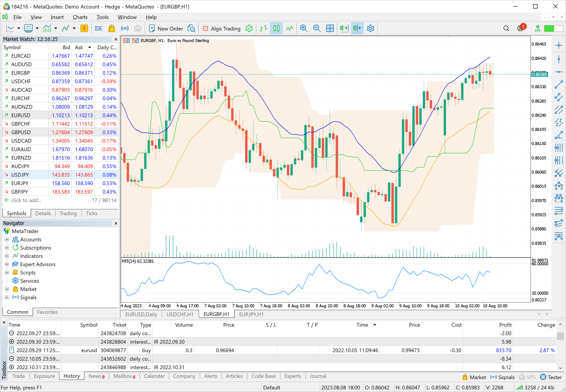Expand the Scripts tree node
Screen dimensions: 566x392
tap(7, 273)
